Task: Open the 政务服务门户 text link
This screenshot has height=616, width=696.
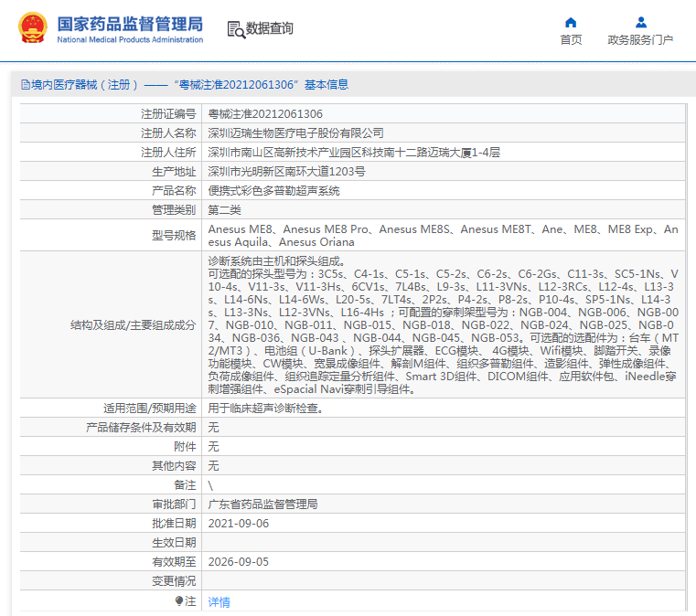Action: pos(640,40)
